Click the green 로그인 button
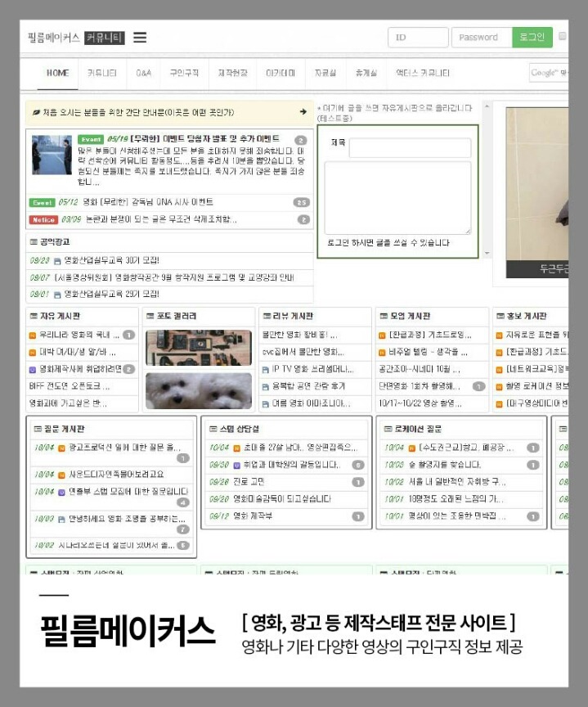The height and width of the screenshot is (707, 588). pos(532,37)
